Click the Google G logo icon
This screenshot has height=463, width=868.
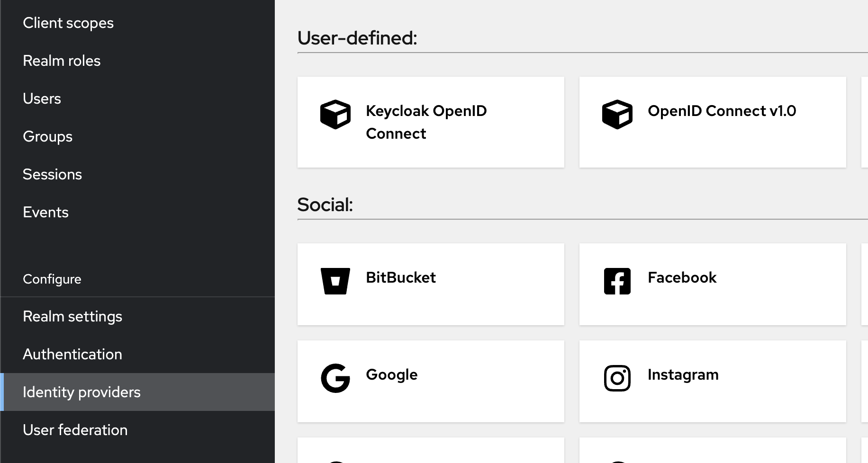pyautogui.click(x=335, y=378)
